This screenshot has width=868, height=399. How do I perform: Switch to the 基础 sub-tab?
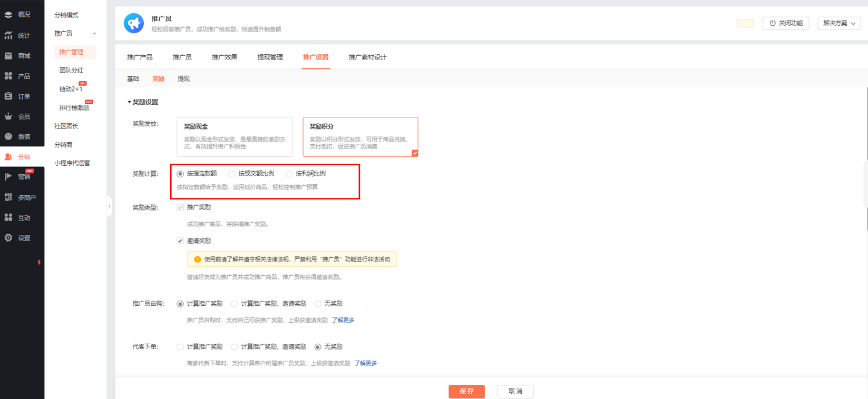coord(133,78)
